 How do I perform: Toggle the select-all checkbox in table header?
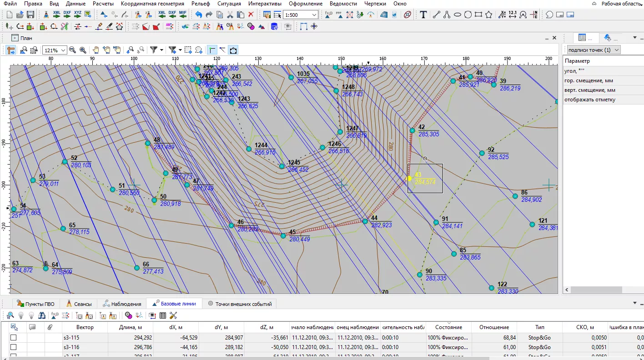click(x=14, y=327)
